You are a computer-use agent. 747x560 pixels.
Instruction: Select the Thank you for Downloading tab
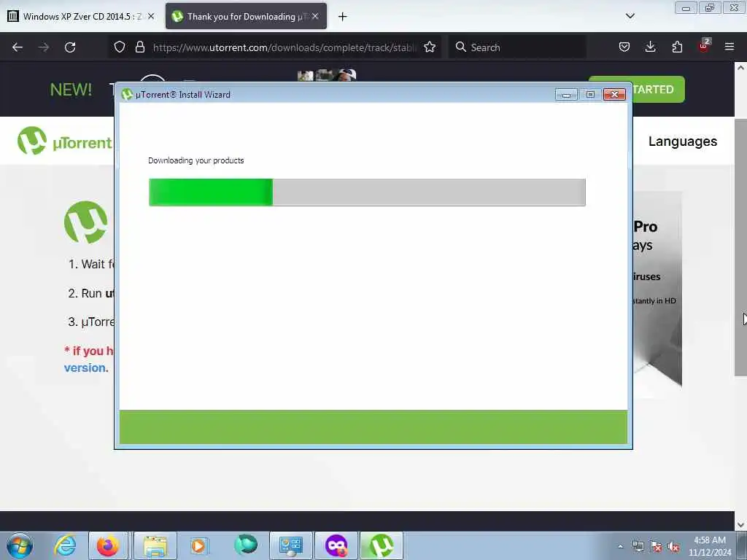coord(246,16)
